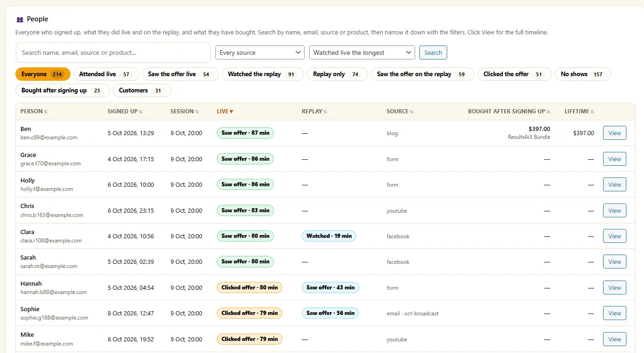Image resolution: width=644 pixels, height=353 pixels.
Task: Click Ben's Saw offer · 87 min badge
Action: (245, 133)
